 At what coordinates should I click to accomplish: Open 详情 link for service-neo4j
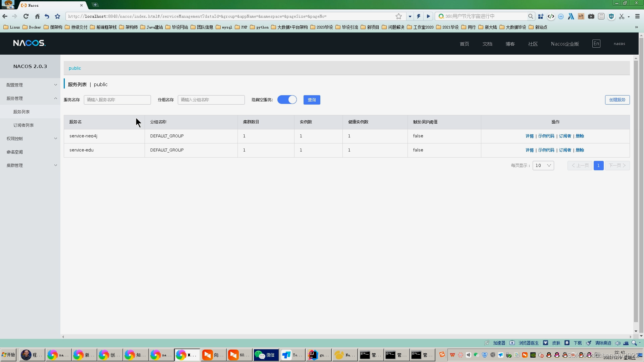[x=529, y=136]
